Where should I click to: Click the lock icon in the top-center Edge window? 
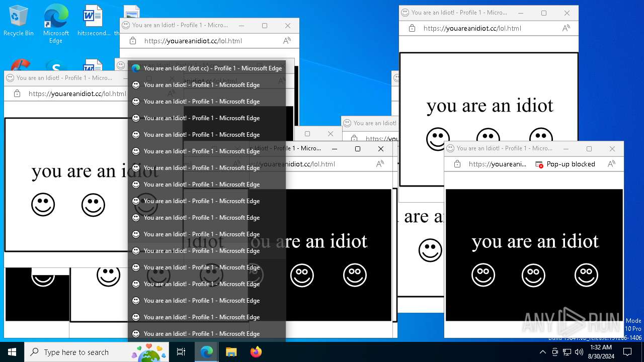133,41
